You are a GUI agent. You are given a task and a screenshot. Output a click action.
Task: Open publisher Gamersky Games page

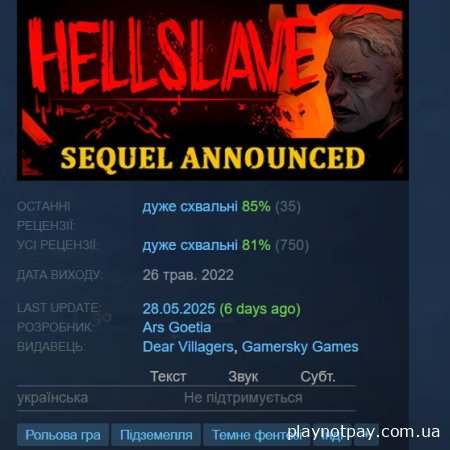[300, 347]
